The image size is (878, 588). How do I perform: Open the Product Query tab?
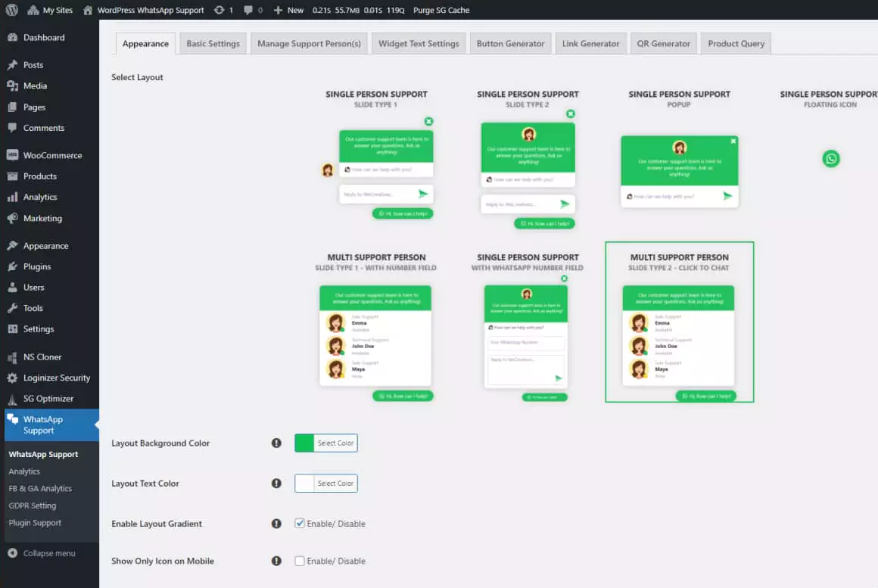(x=736, y=44)
